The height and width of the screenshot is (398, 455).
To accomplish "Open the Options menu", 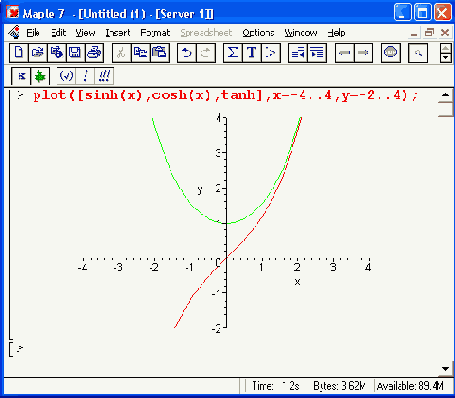I will 258,33.
